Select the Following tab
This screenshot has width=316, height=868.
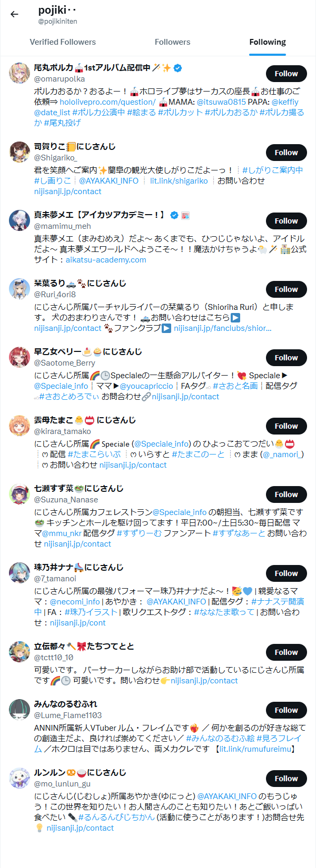[268, 42]
